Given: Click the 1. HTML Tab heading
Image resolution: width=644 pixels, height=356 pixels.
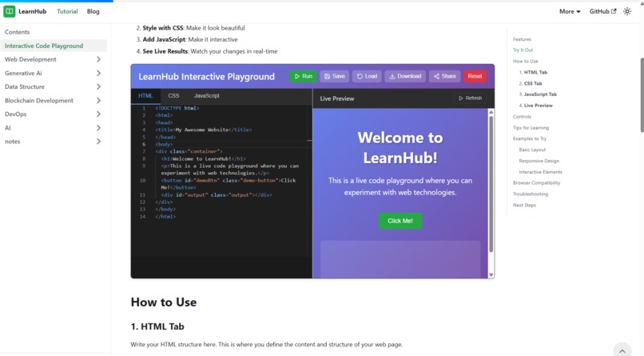Looking at the screenshot, I should point(157,326).
